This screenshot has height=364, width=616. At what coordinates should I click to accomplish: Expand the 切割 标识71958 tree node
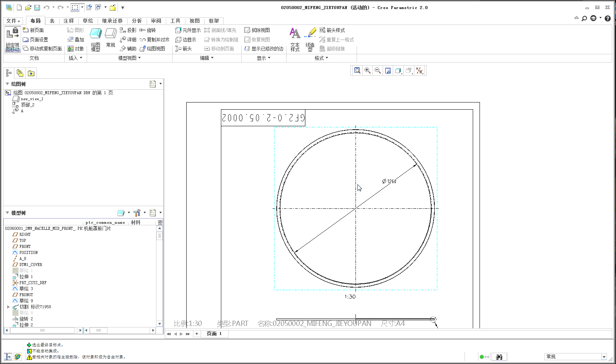coord(8,307)
